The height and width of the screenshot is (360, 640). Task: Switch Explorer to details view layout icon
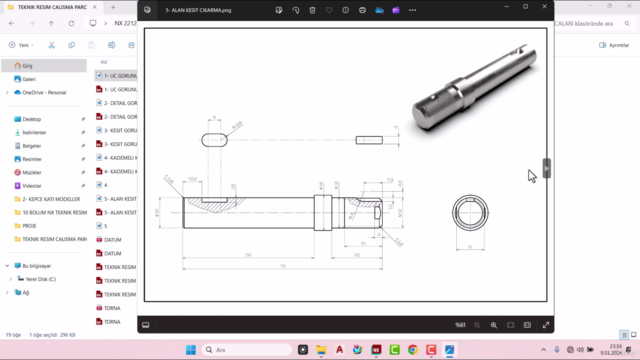(x=624, y=335)
